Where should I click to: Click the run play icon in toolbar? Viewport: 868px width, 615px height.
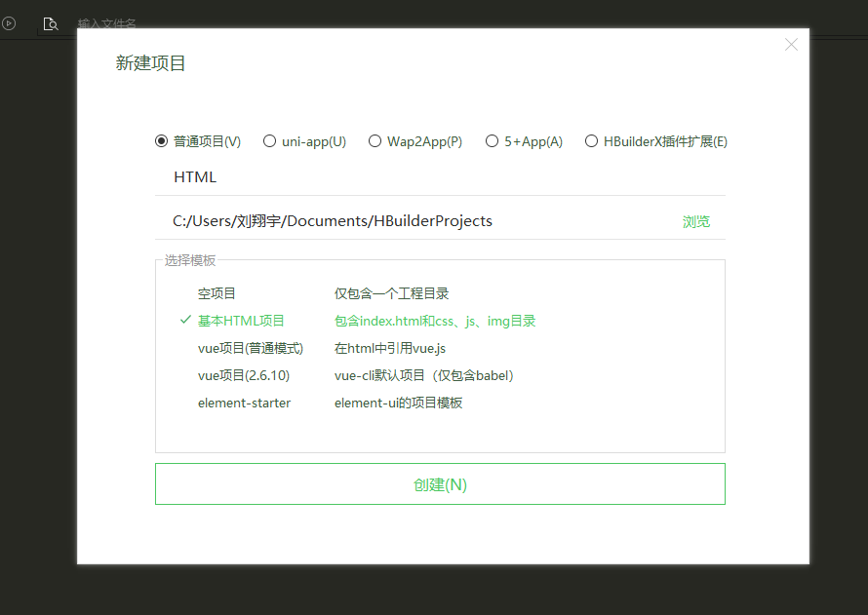[x=9, y=23]
